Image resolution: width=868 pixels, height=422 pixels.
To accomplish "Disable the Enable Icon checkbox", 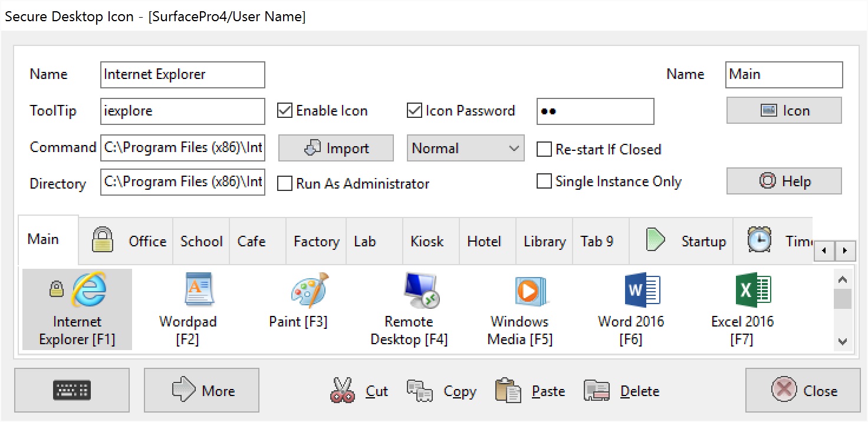I will [285, 111].
